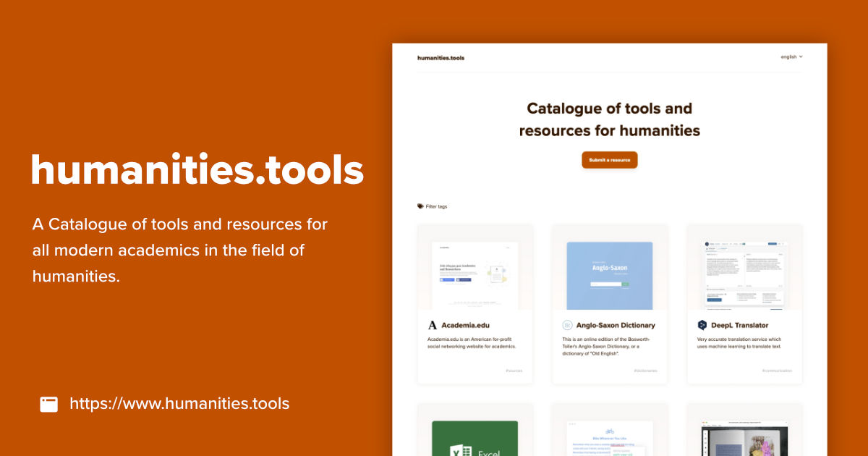Click the Academia.edu letter-A logo icon
Viewport: 868px width, 456px height.
pyautogui.click(x=432, y=325)
